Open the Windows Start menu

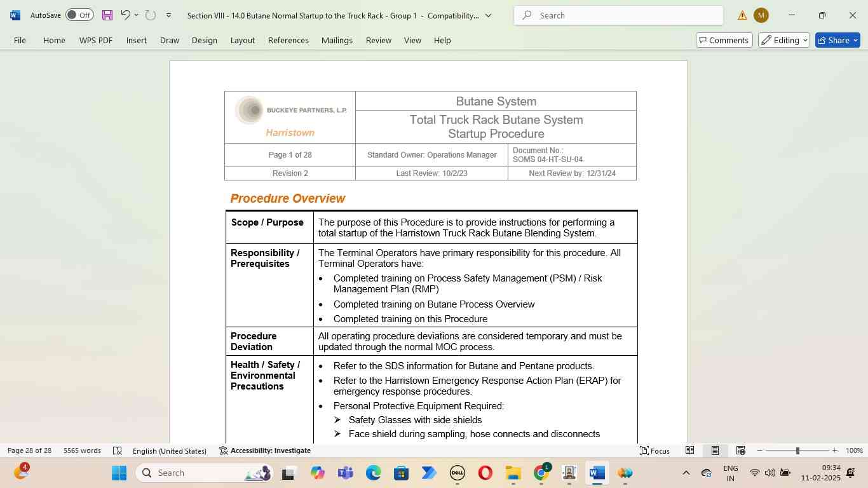(119, 473)
